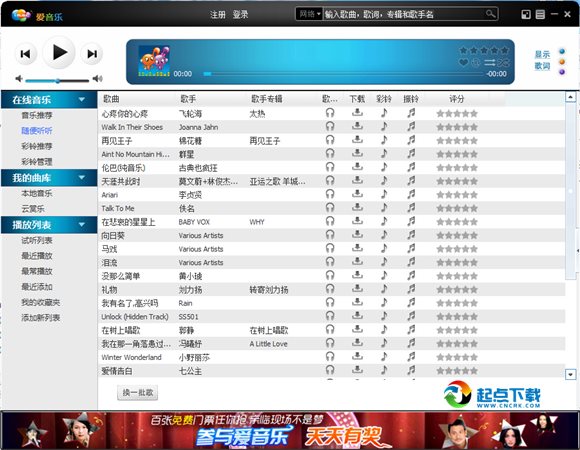The width and height of the screenshot is (580, 450).
Task: Collapse the 在线音乐 section
Action: (82, 99)
